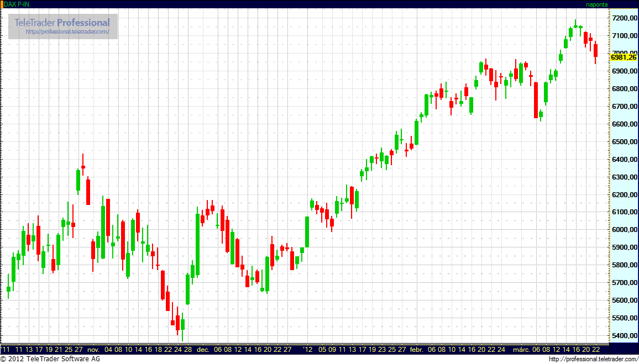Select the 'dec.' month marker on timeline
Screen dimensions: 639x364
coord(203,350)
